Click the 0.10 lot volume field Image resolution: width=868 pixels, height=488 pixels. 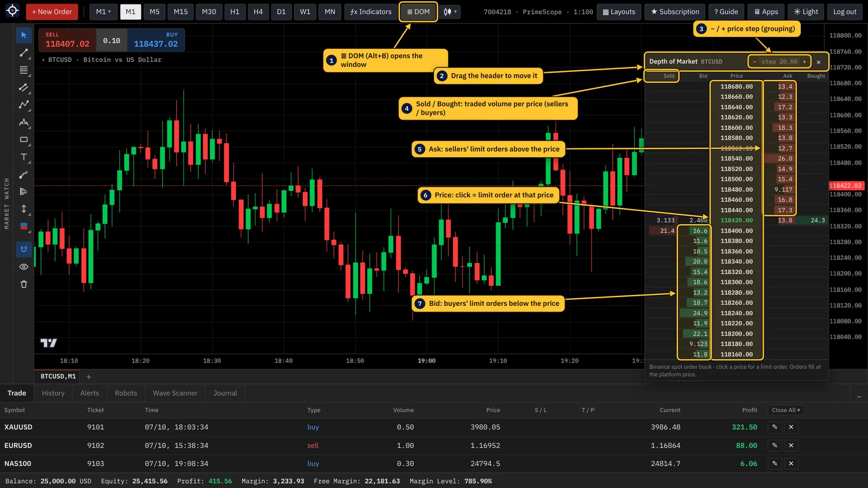(x=112, y=40)
